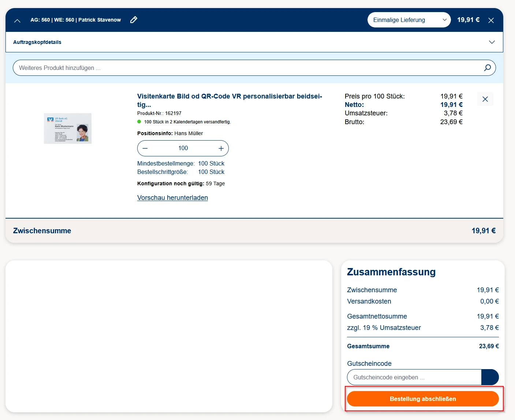Screen dimensions: 515x420
Task: Close the order using the header X
Action: pyautogui.click(x=491, y=21)
